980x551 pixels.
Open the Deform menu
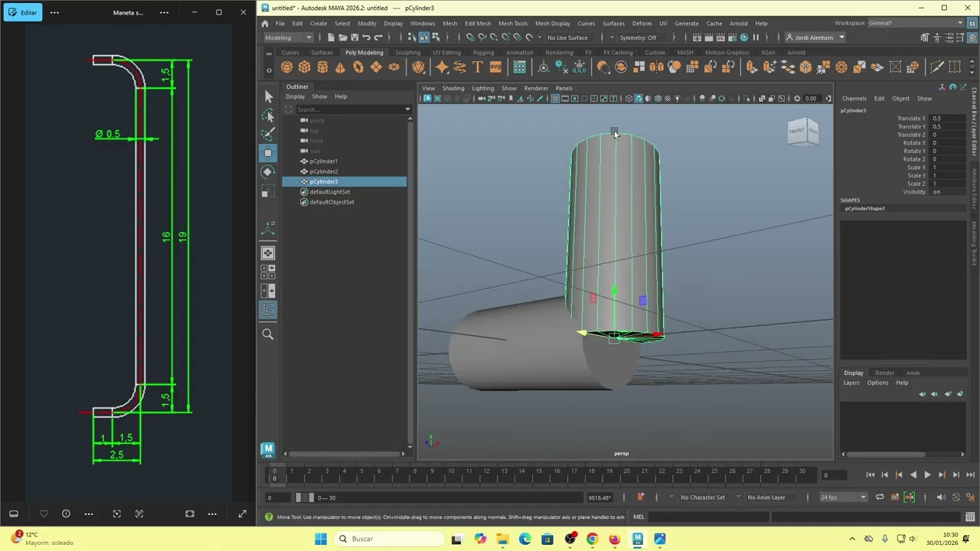pos(642,23)
